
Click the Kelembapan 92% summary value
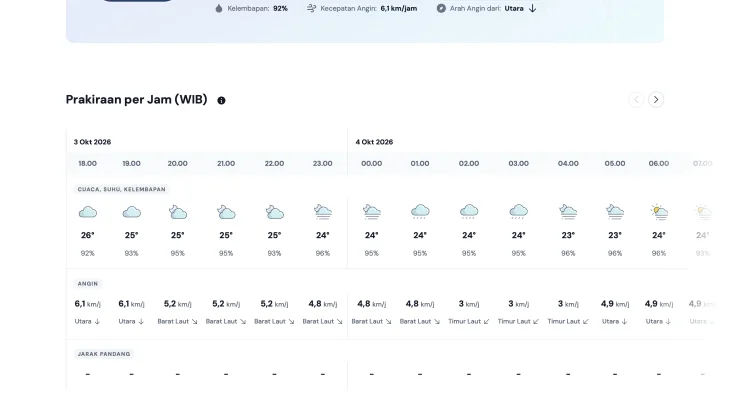click(x=280, y=8)
